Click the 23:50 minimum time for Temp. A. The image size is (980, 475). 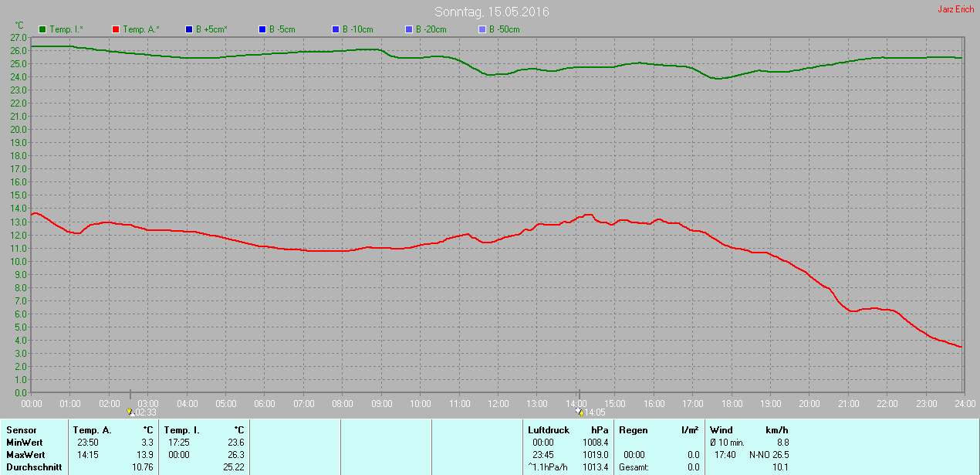(88, 443)
